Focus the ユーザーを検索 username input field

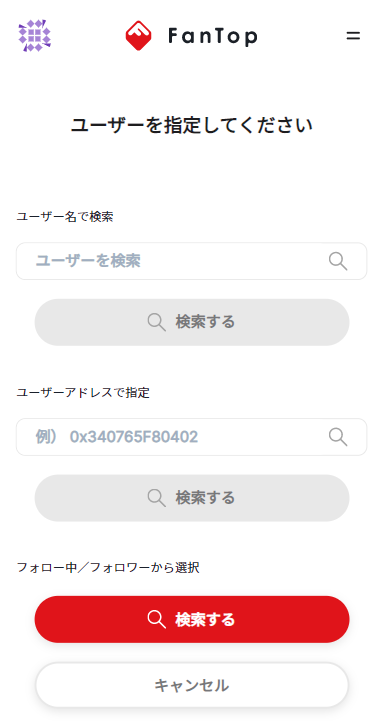192,261
